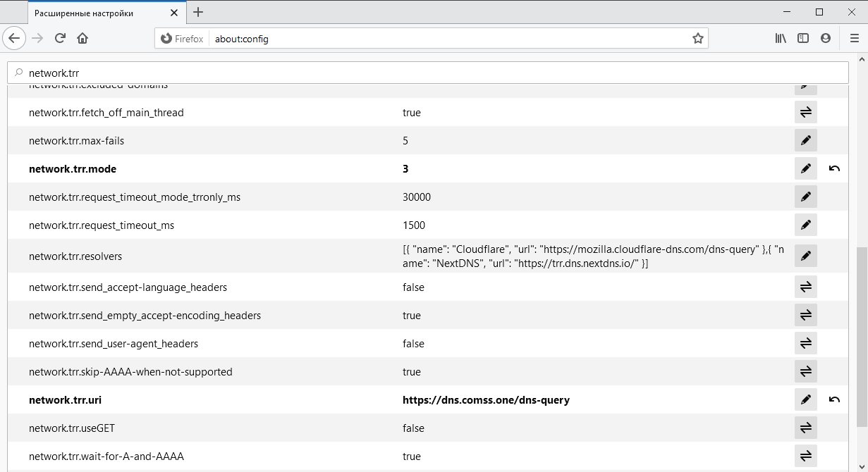
Task: Open the sidebars panel icon
Action: 803,38
